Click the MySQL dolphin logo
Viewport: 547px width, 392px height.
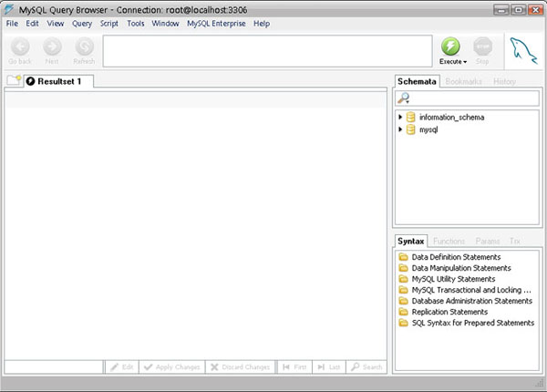(x=523, y=51)
